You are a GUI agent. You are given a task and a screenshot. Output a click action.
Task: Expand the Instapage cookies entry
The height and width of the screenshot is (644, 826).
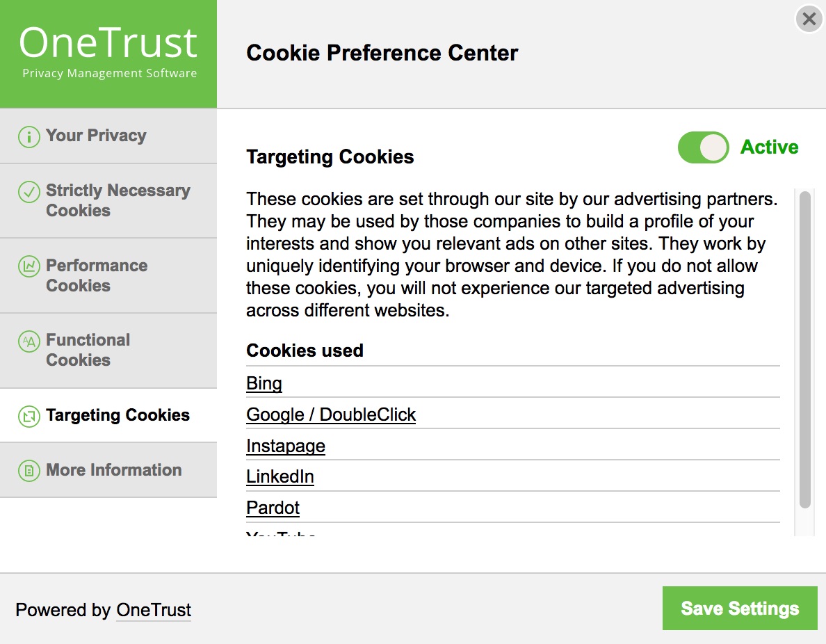pyautogui.click(x=285, y=446)
